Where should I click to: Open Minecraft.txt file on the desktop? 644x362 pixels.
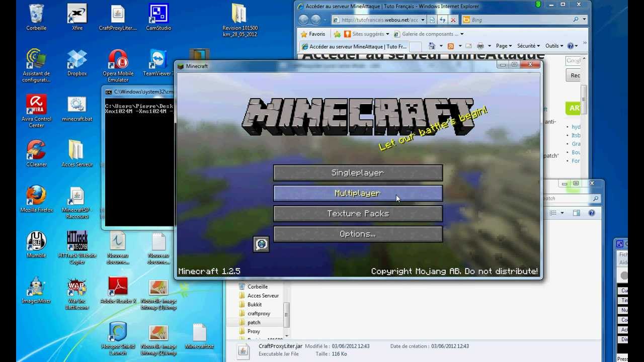pos(199,336)
